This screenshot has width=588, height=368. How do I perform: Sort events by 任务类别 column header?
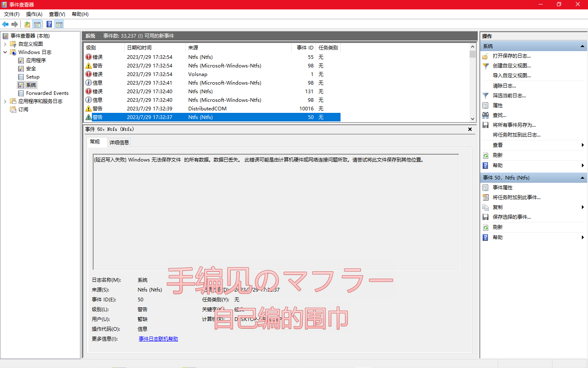[x=328, y=48]
